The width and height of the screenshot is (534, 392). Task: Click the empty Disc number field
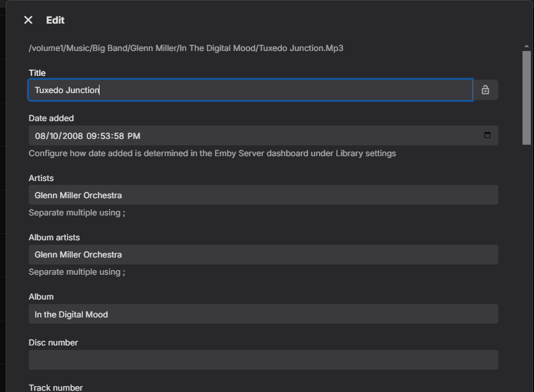[191, 359]
